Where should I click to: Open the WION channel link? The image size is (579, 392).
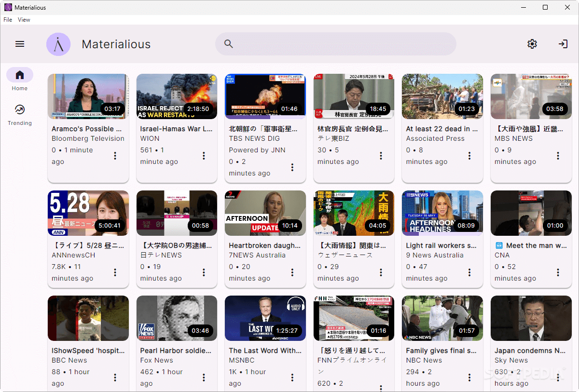(150, 138)
